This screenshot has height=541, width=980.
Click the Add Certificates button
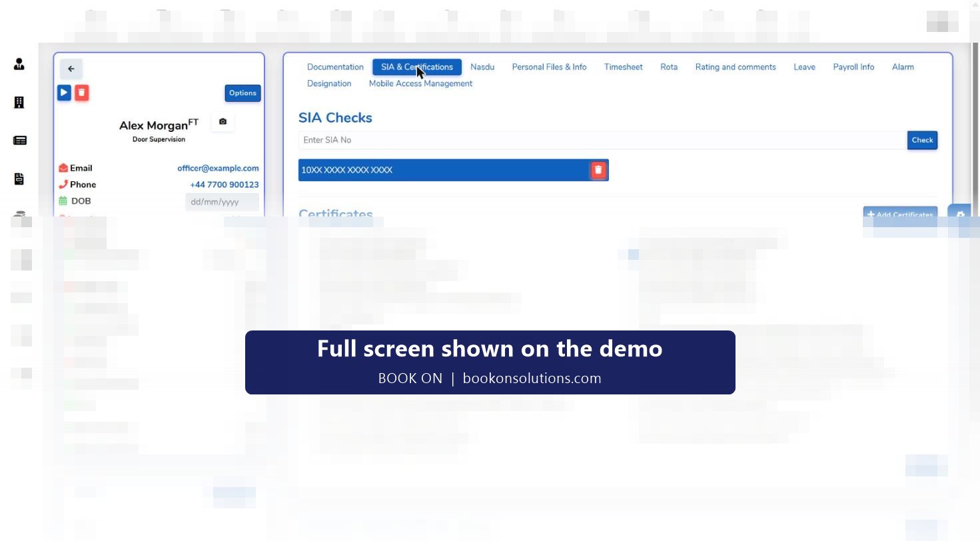point(900,215)
